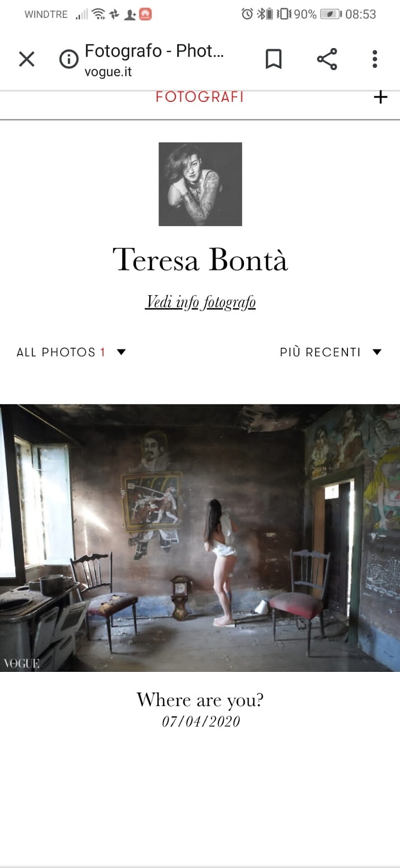Tap the Wi-Fi status icon

(98, 14)
